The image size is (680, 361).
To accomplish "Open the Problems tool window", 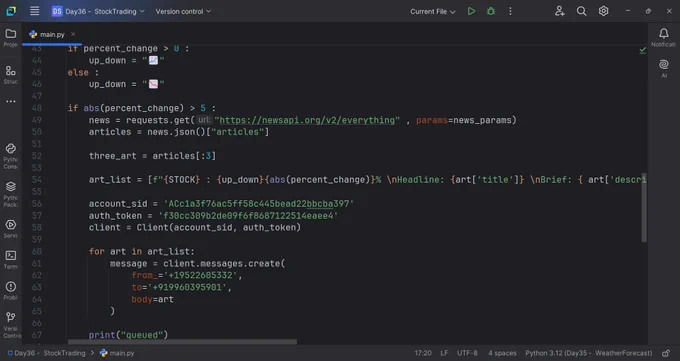I will pyautogui.click(x=11, y=290).
